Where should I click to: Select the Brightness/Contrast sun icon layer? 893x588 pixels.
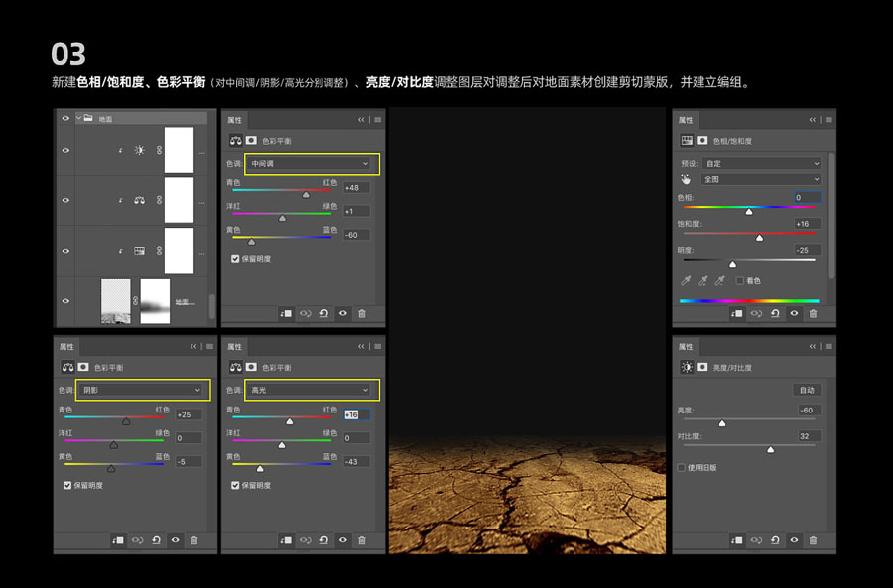(x=139, y=151)
